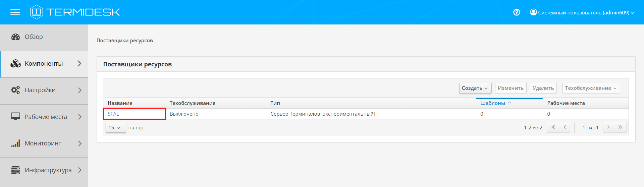Viewport: 644px width, 187px height.
Task: Click the Настройки gears icon
Action: pyautogui.click(x=15, y=90)
